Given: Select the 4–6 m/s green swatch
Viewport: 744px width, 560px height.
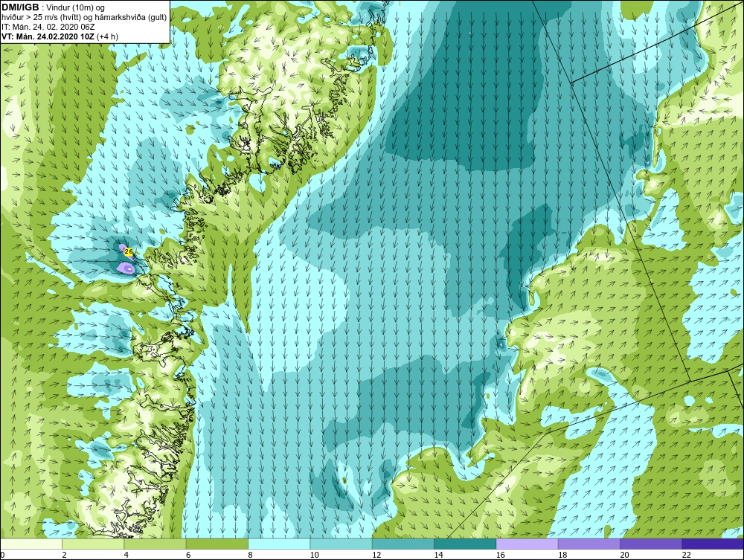Looking at the screenshot, I should (155, 544).
